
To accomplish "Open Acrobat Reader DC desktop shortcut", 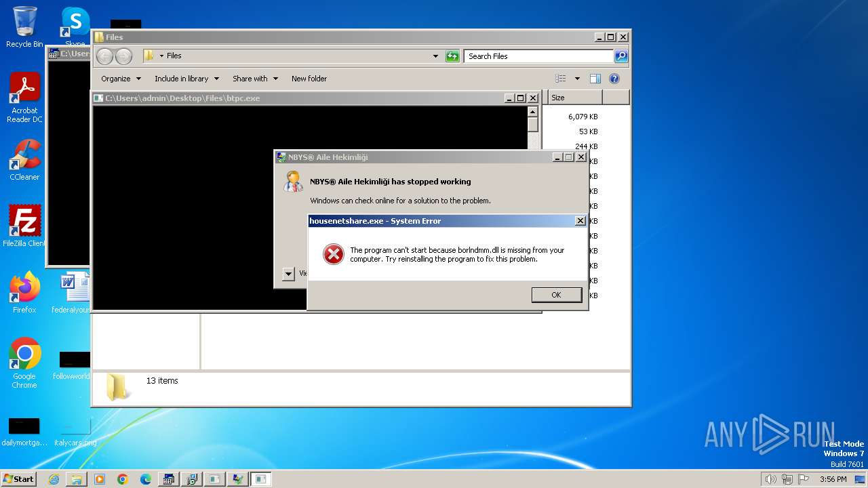I will (x=24, y=98).
